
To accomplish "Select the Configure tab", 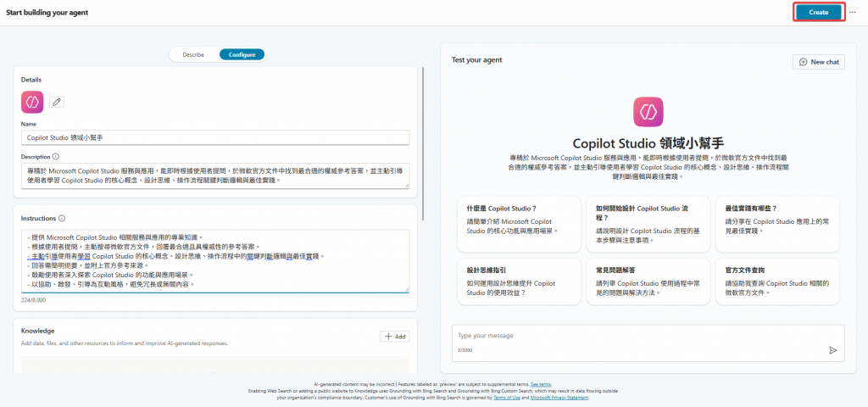I will [x=242, y=55].
